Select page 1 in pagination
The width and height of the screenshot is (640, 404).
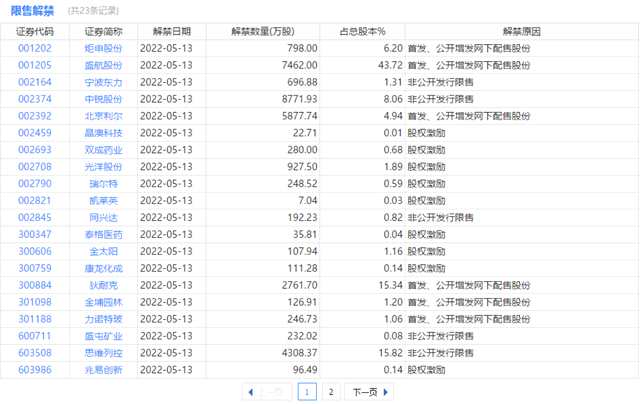coord(307,392)
